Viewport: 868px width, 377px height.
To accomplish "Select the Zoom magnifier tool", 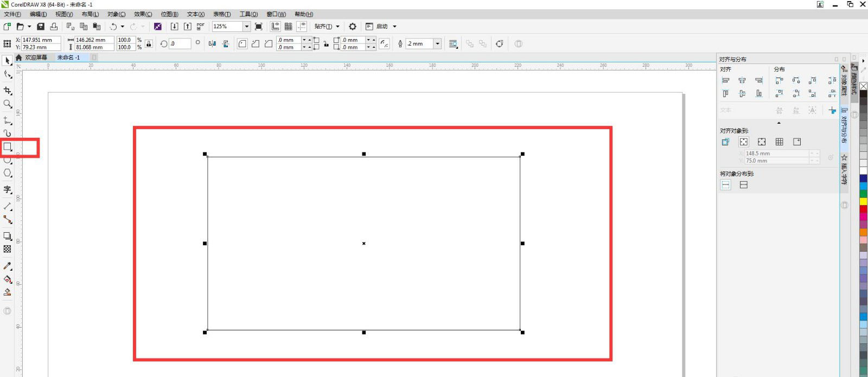I will 8,104.
